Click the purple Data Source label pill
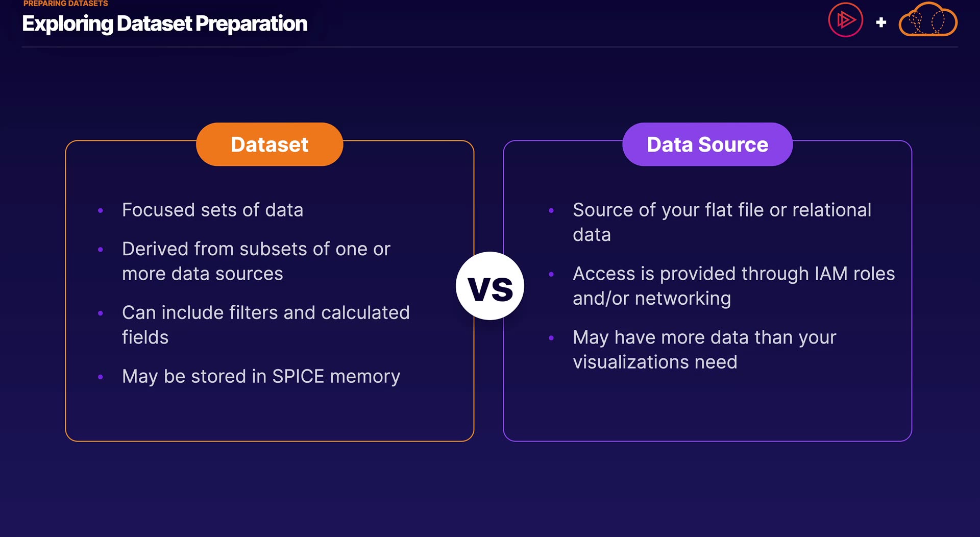This screenshot has height=537, width=980. (707, 144)
